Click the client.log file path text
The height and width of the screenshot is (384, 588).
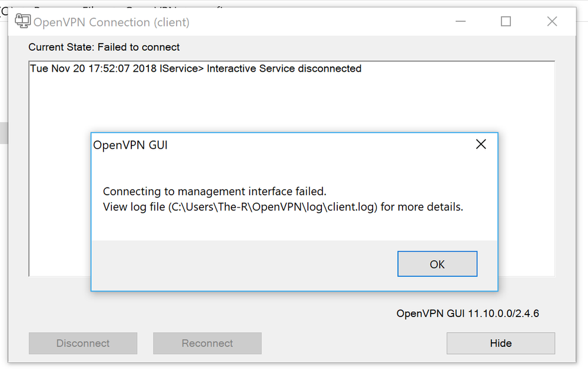point(273,207)
